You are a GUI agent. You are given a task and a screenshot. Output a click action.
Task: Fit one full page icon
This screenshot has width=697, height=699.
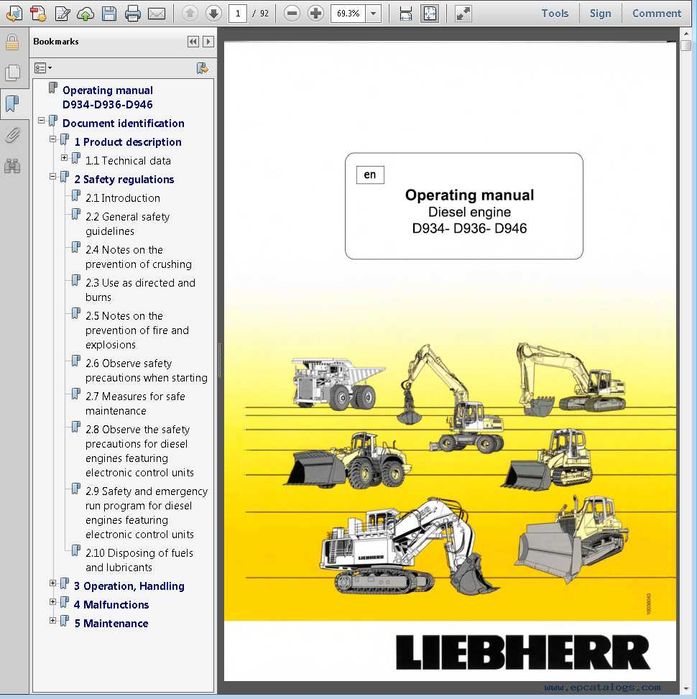click(x=430, y=13)
